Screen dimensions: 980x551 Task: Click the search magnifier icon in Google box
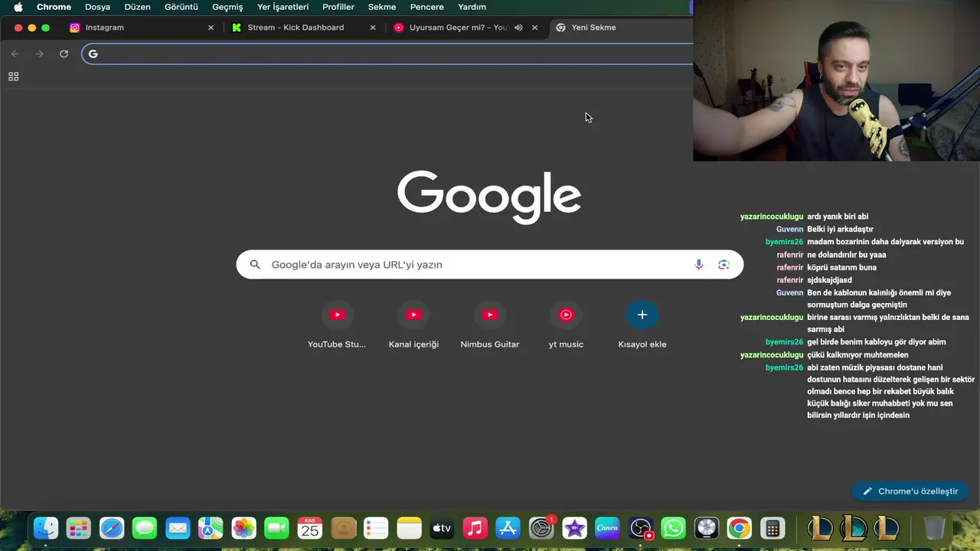coord(255,265)
